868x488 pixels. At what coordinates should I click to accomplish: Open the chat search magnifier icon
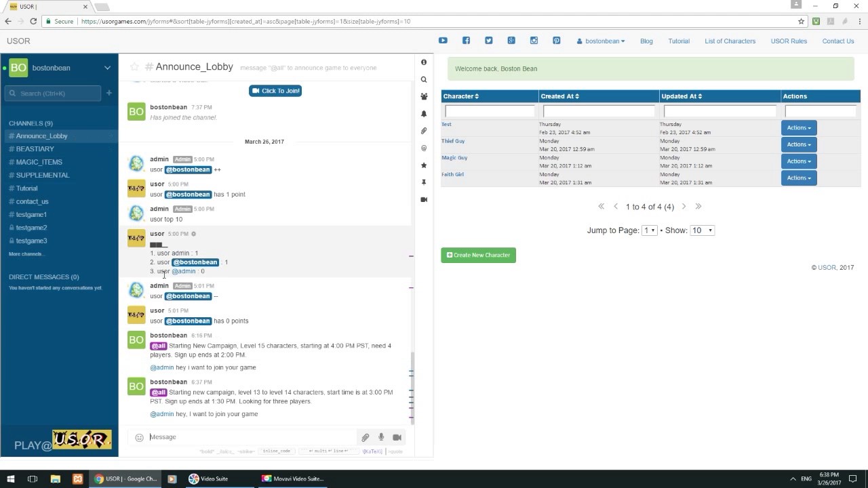click(x=424, y=79)
